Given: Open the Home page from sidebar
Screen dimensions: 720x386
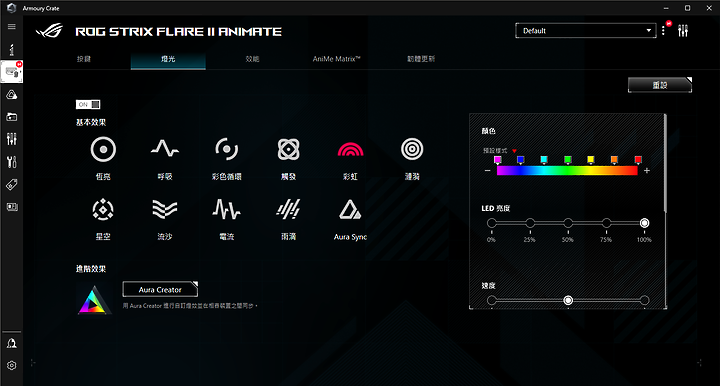Looking at the screenshot, I should [11, 49].
